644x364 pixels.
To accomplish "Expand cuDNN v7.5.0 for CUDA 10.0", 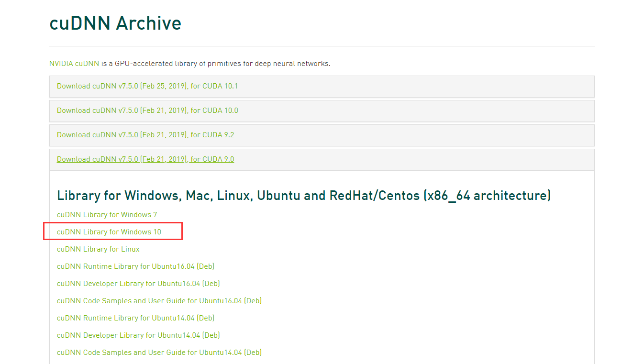I will click(147, 110).
